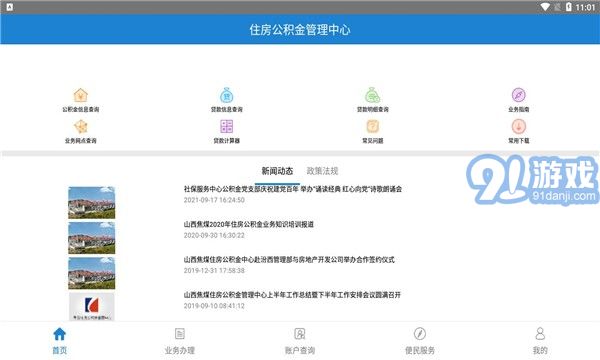Open 我的 profile in bottom navigation
The width and height of the screenshot is (600, 360).
pos(540,340)
